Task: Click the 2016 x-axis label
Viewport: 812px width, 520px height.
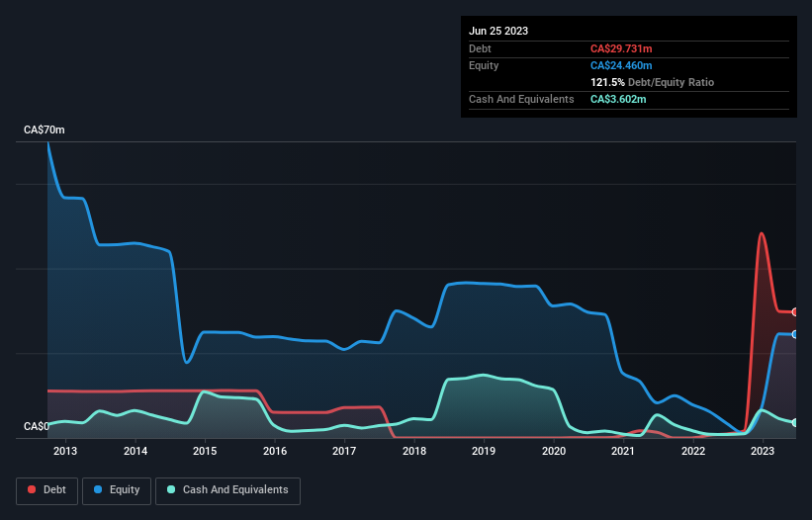Action: [x=275, y=451]
